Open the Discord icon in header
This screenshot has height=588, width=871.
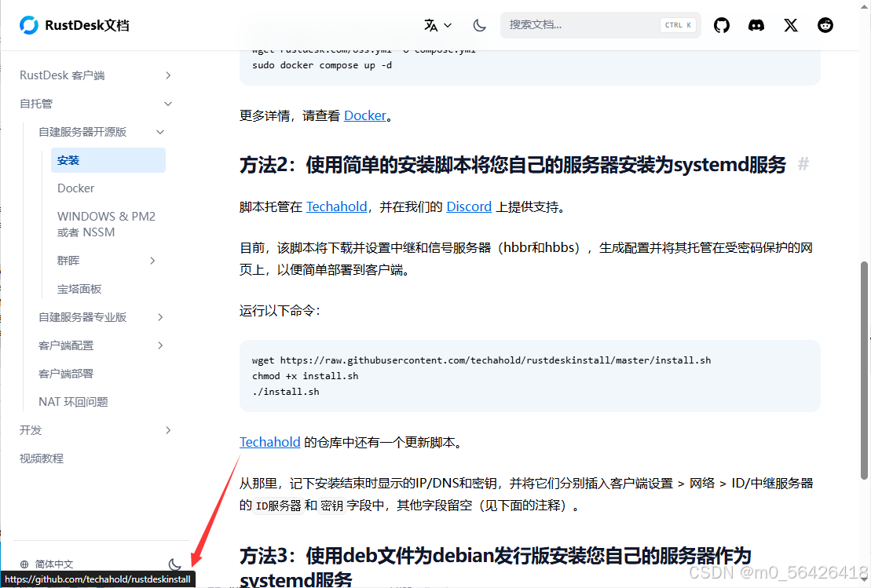coord(756,25)
